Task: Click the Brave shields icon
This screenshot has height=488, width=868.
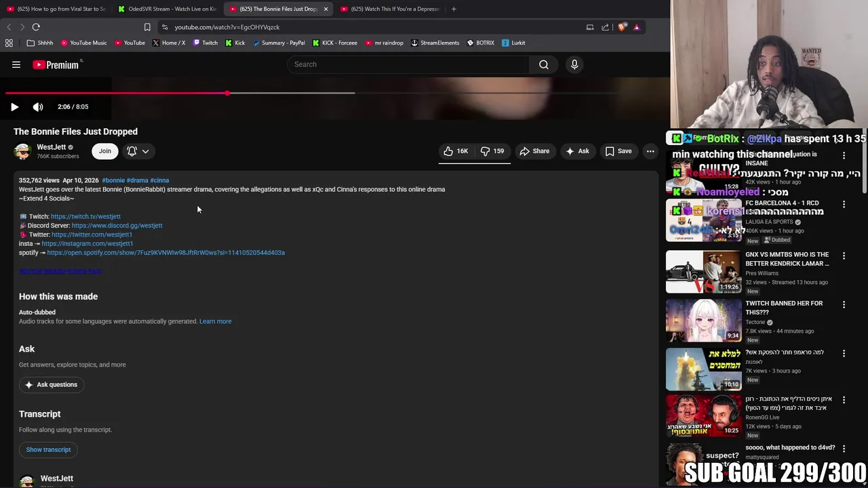Action: click(x=622, y=27)
